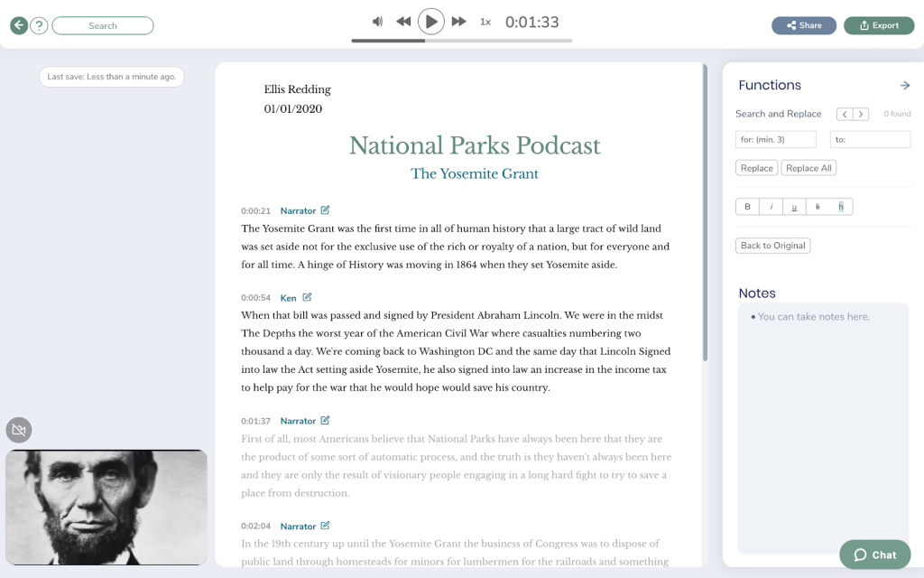The width and height of the screenshot is (924, 578).
Task: Change the 1x playback speed
Action: [485, 22]
